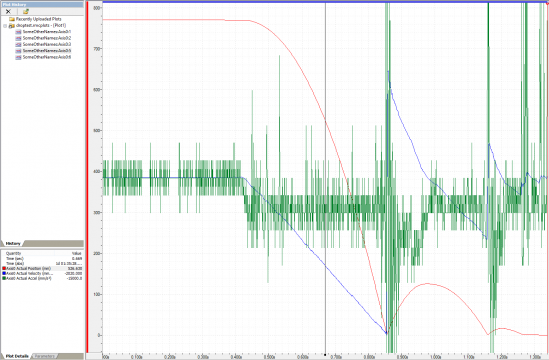Screen dimensions: 549x360
Task: Click the open plot file folder icon
Action: (25, 12)
